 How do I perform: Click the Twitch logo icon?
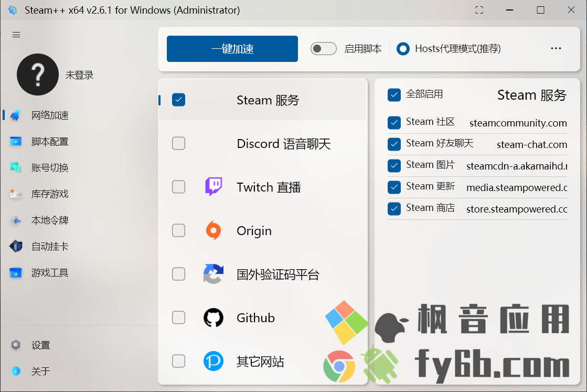point(214,186)
